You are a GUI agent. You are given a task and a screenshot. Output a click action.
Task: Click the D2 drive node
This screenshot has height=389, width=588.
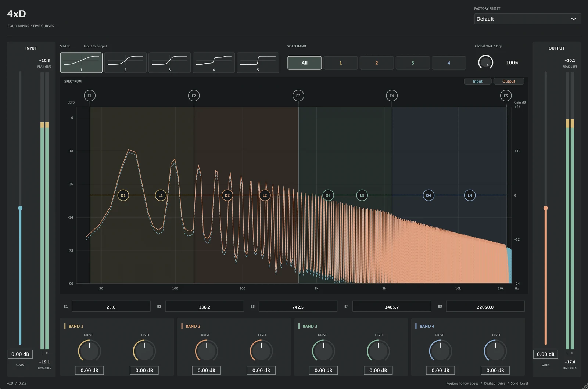pos(227,195)
